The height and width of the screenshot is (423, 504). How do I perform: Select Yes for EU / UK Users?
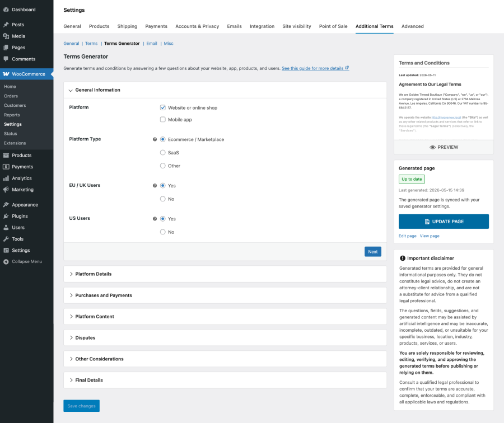point(162,186)
